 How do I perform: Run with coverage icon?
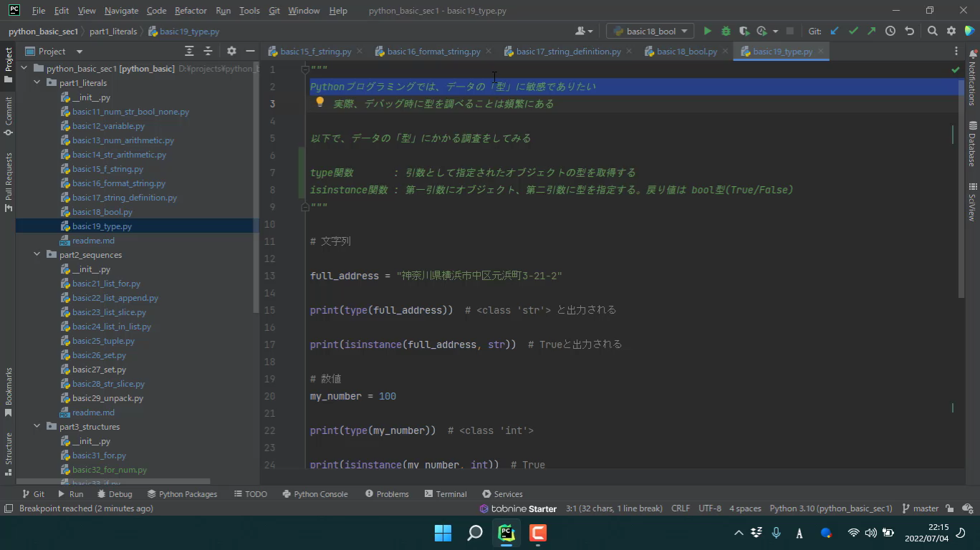744,31
